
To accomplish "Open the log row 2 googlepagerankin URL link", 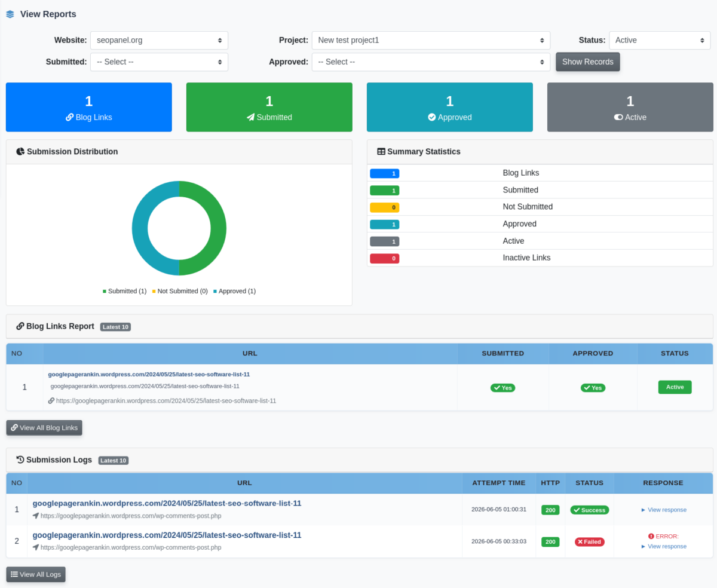I will [x=167, y=535].
